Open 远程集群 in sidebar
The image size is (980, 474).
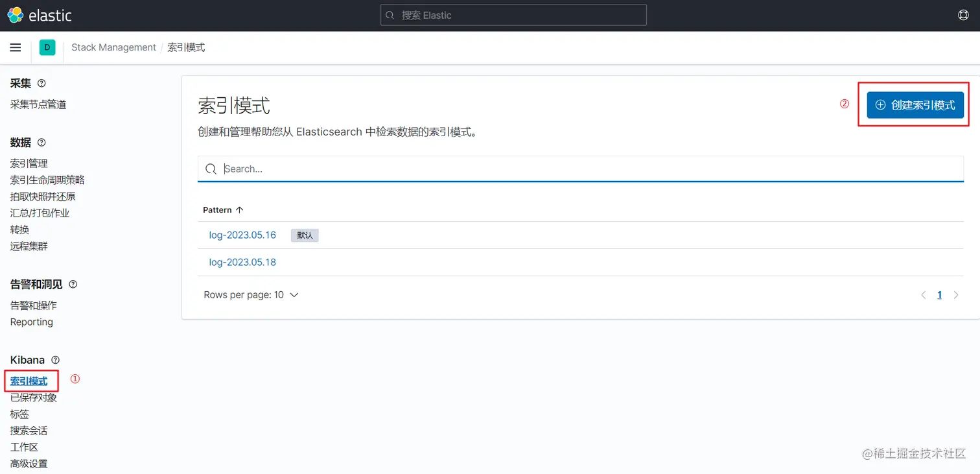tap(29, 246)
